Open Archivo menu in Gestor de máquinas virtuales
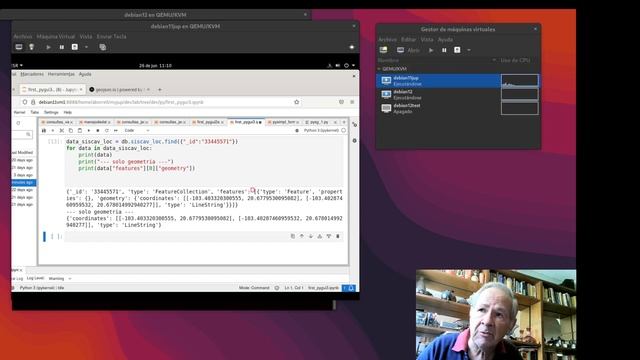The height and width of the screenshot is (360, 640). click(x=387, y=40)
